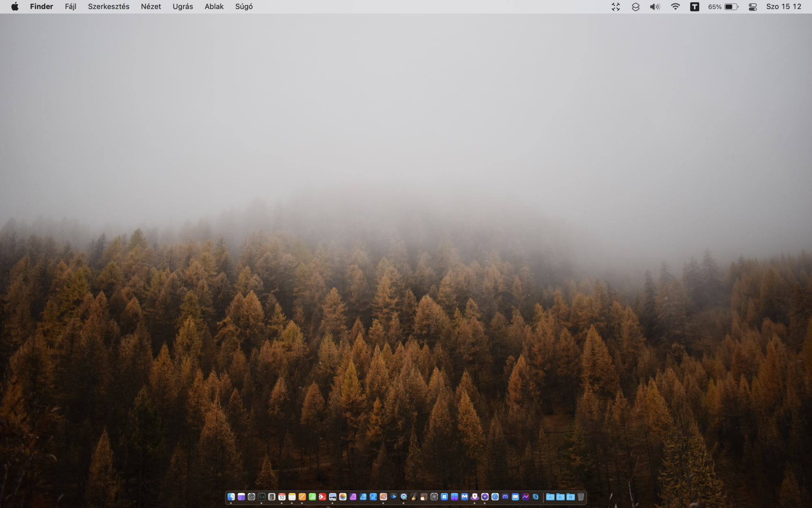Screen dimensions: 812x508
Task: Launch Malwarebytes from the Dock
Action: pos(464,497)
